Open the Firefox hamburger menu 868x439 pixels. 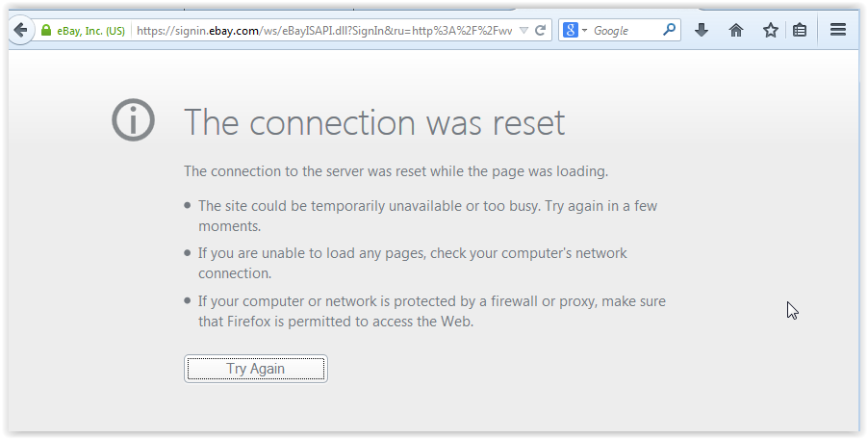point(838,30)
